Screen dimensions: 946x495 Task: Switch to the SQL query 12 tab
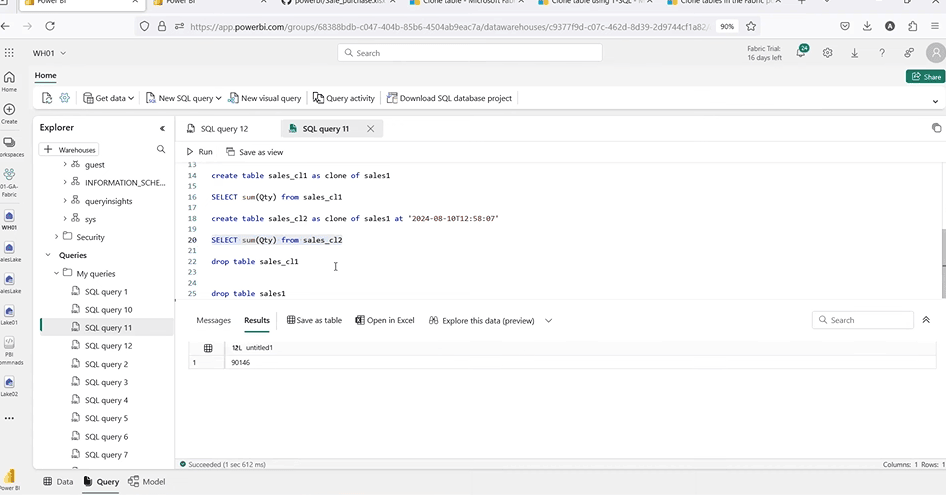218,129
